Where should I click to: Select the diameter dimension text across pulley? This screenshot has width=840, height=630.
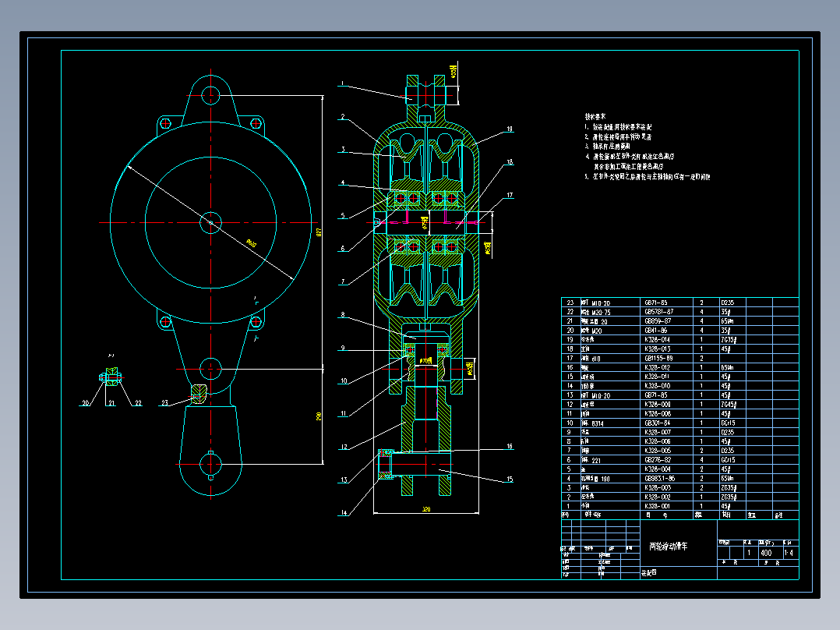pyautogui.click(x=251, y=243)
